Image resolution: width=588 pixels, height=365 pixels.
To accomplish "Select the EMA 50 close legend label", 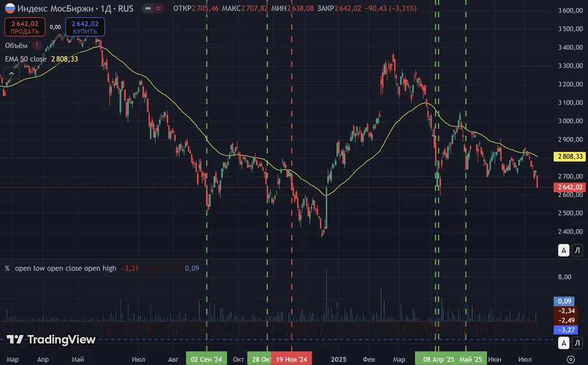I will coord(26,59).
